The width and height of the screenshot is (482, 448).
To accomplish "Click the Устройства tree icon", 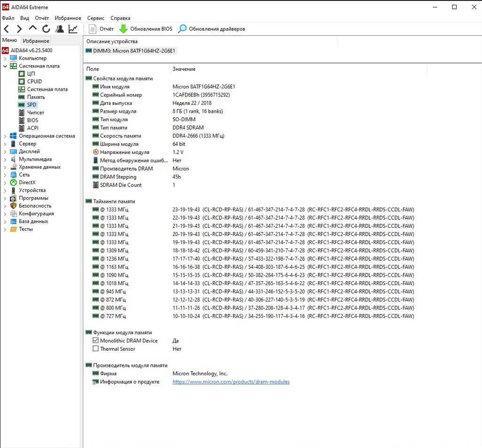I will pyautogui.click(x=13, y=190).
